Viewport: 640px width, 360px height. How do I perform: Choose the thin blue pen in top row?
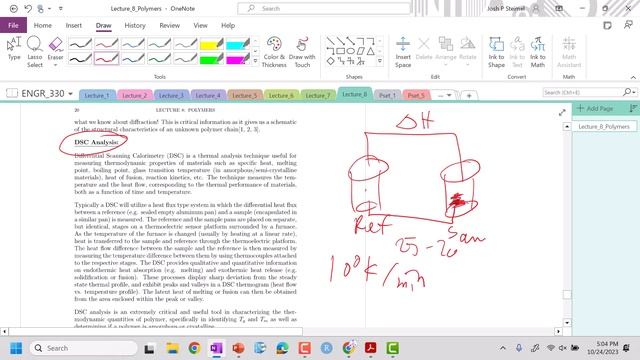(133, 44)
